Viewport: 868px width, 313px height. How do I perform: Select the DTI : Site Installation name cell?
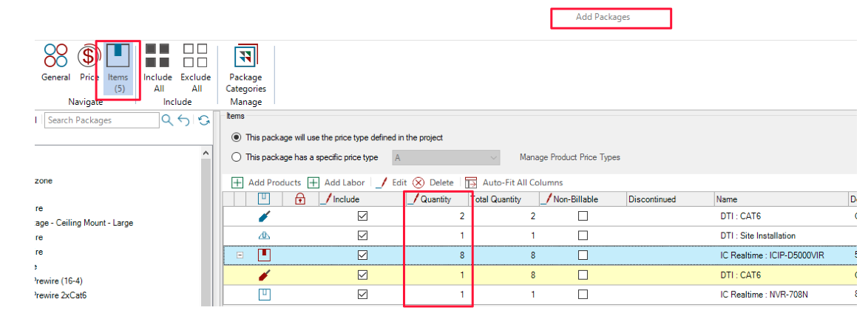pyautogui.click(x=780, y=235)
